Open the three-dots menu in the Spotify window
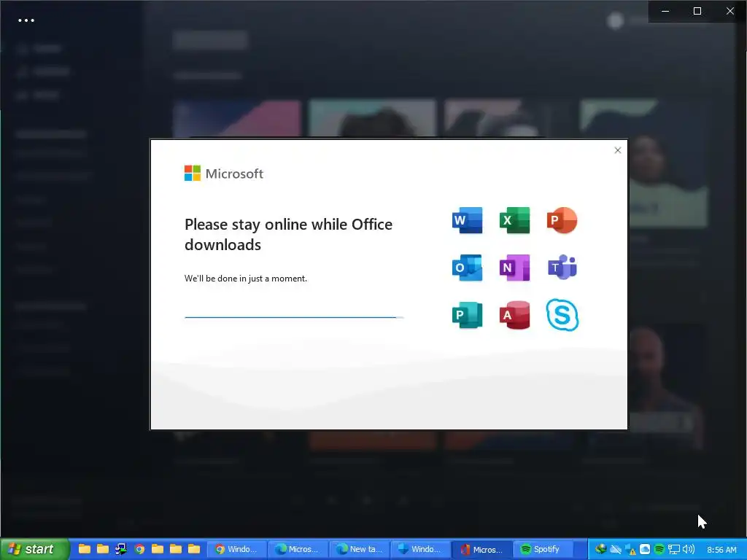Viewport: 747px width, 560px height. point(26,20)
